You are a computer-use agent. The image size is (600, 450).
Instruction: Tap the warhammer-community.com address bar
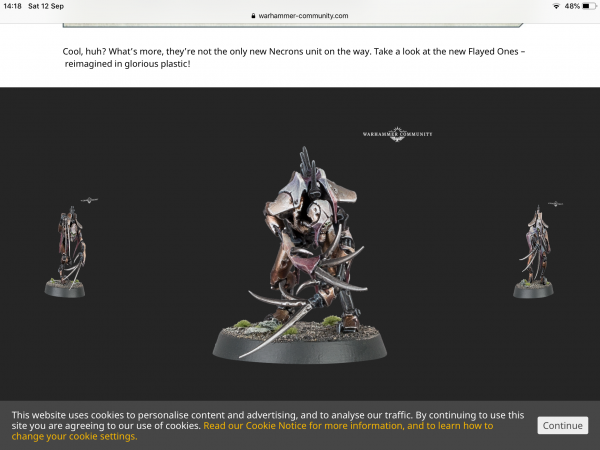[300, 16]
